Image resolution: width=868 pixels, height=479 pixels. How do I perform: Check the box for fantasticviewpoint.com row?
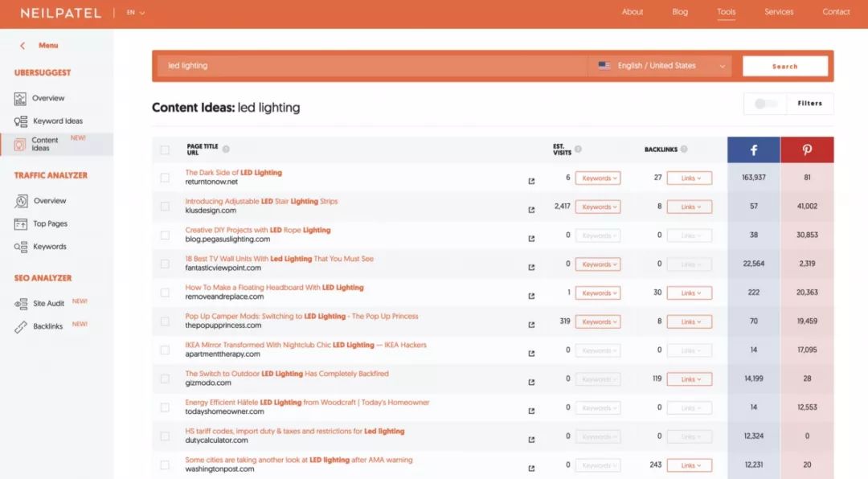pyautogui.click(x=165, y=264)
